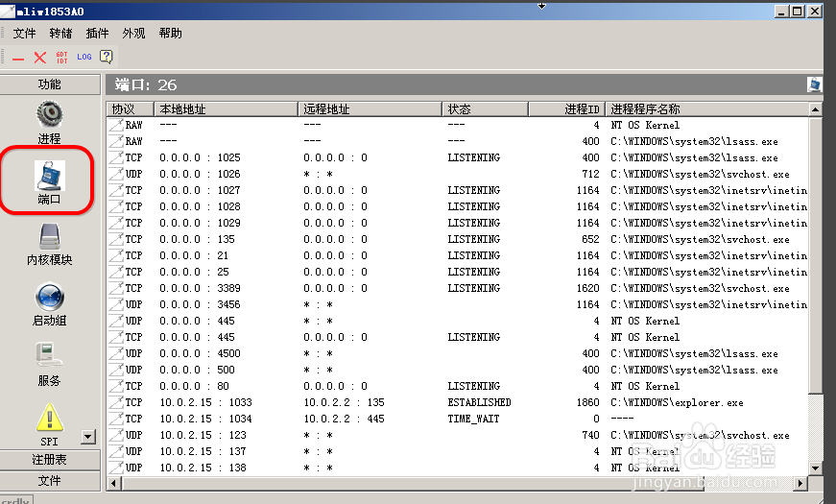The image size is (836, 504).
Task: Click process ID 712 svchost cell
Action: coord(590,174)
